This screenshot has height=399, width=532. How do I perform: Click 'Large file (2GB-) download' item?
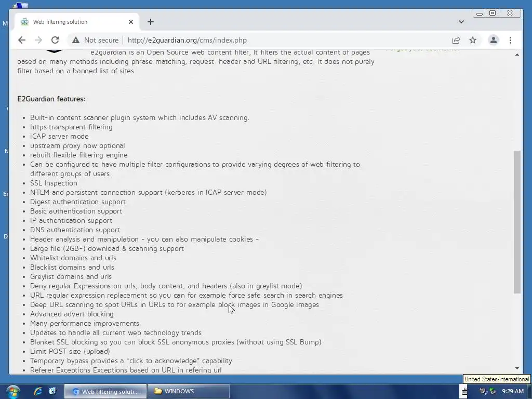107,248
